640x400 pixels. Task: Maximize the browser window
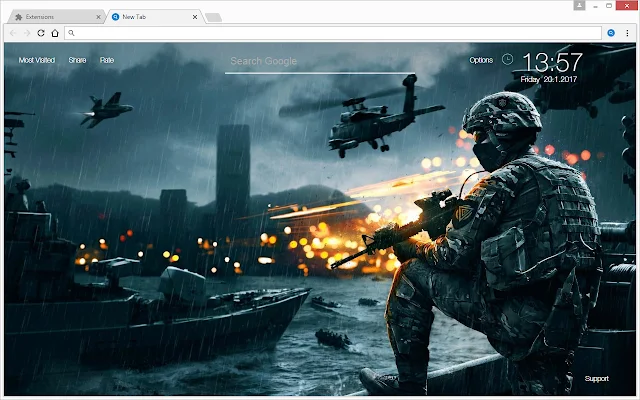tap(609, 6)
